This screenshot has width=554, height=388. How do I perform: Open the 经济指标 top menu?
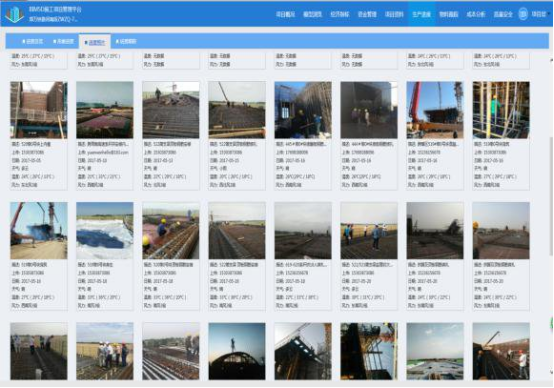(x=340, y=14)
